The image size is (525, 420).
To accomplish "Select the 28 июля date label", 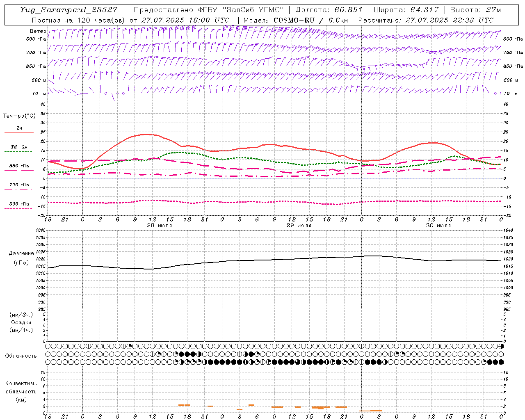I will tap(160, 226).
